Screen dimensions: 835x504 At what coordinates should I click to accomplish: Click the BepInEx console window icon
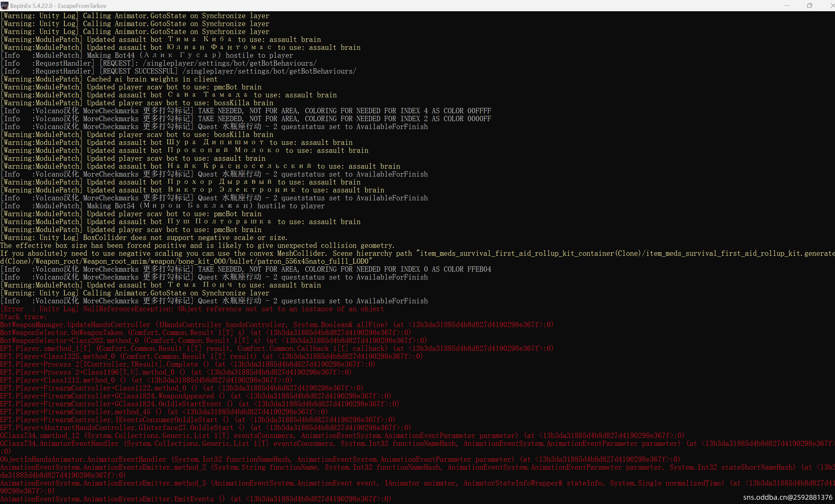tap(4, 5)
